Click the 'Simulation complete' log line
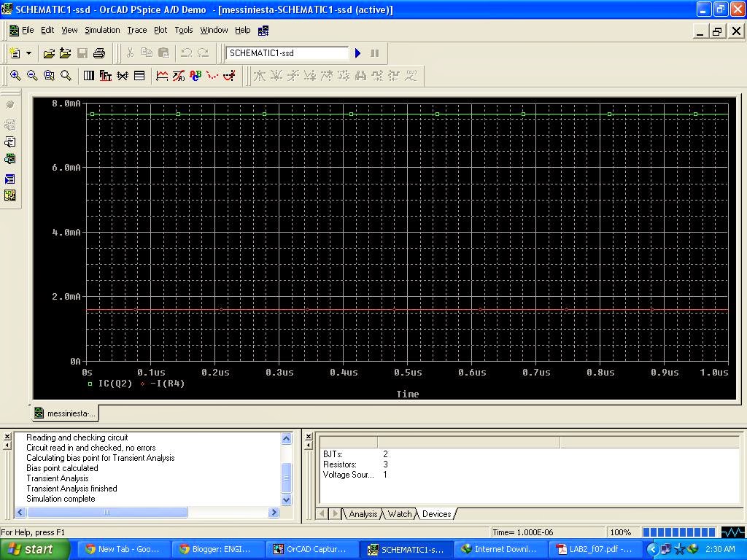747x560 pixels. pyautogui.click(x=61, y=499)
